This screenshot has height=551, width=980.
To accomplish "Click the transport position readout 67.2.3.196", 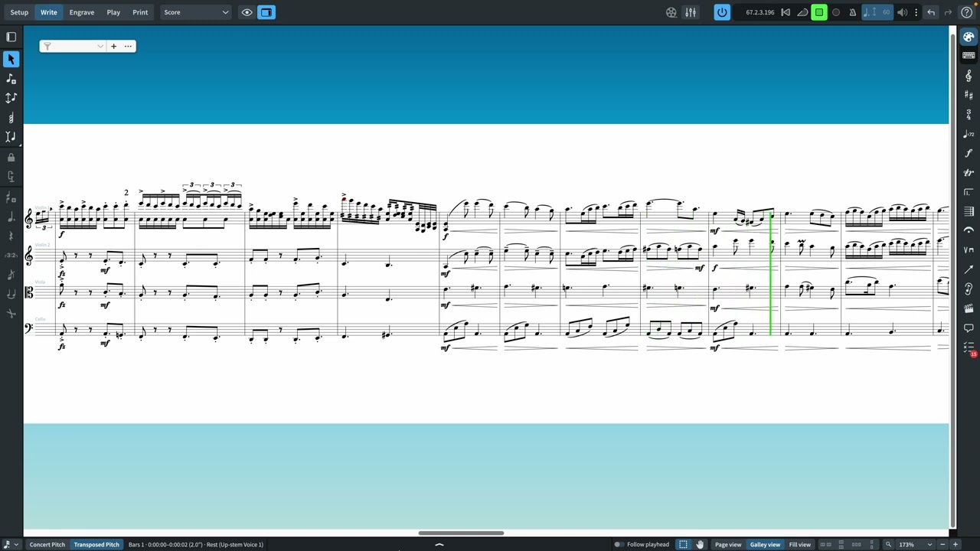I will (x=760, y=12).
